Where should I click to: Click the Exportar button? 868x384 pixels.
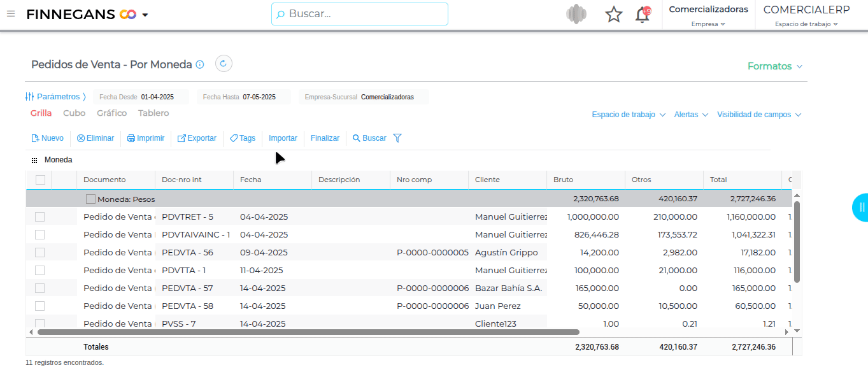pyautogui.click(x=197, y=138)
